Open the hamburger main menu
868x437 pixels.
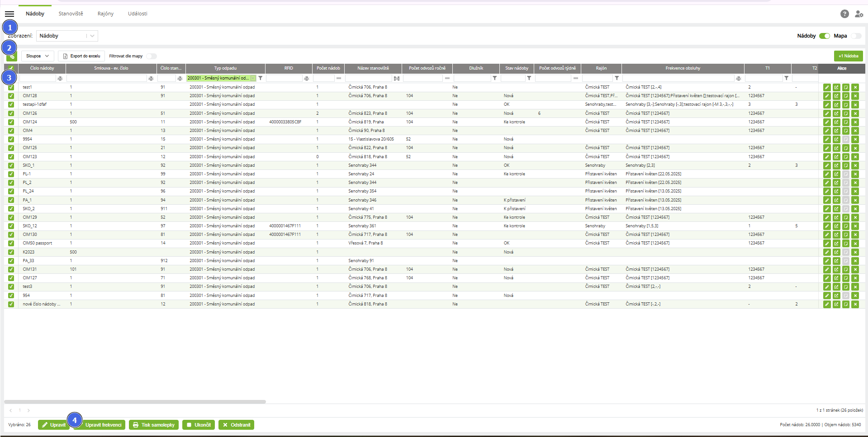tap(9, 14)
